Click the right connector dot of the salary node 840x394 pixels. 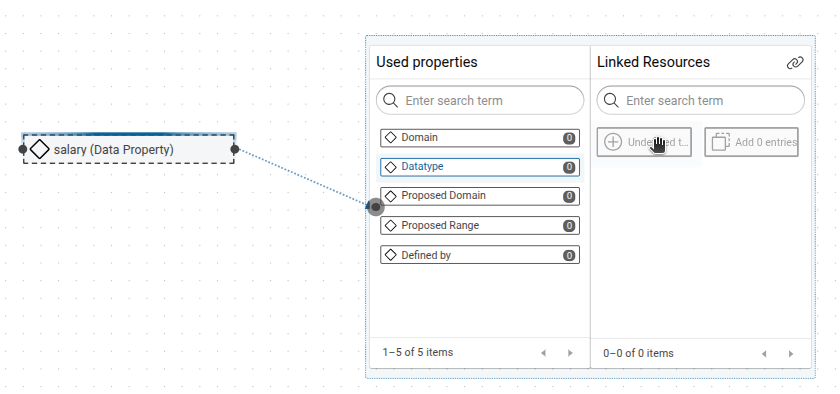(235, 149)
